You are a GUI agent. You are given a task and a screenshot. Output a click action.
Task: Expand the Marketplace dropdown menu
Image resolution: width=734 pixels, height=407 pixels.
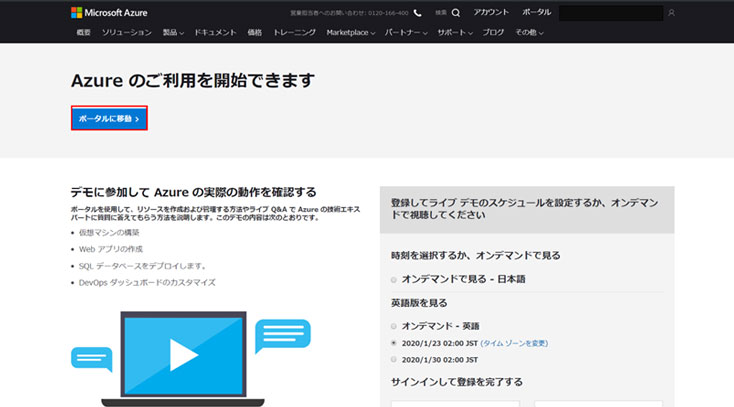351,32
